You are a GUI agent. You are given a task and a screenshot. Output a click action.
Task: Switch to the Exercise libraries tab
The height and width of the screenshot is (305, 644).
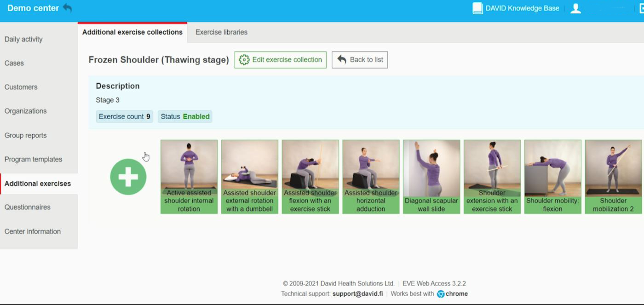coord(221,32)
